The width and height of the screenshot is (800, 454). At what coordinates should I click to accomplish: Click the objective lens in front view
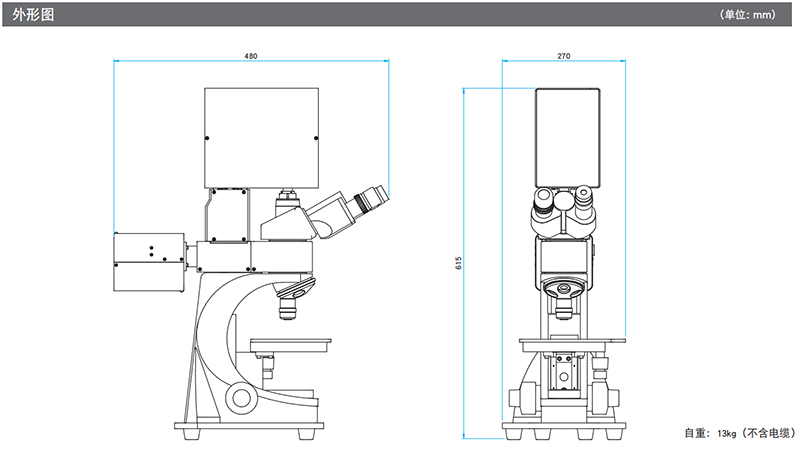pos(565,298)
